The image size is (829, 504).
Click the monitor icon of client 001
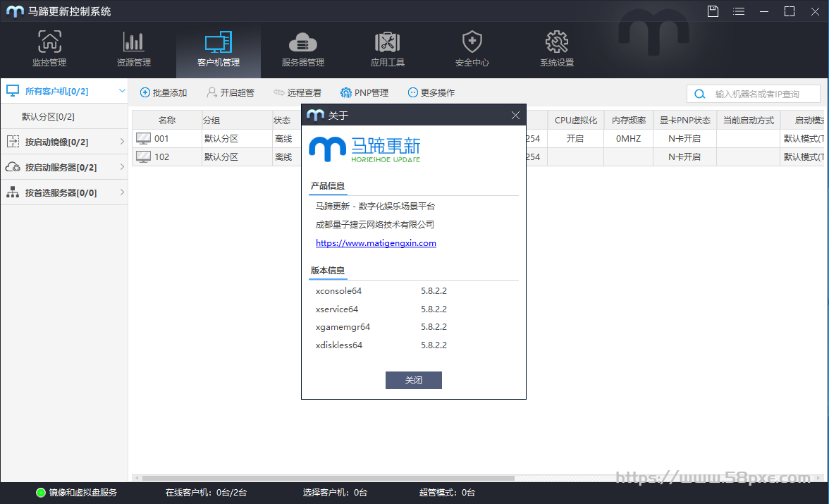pos(143,139)
